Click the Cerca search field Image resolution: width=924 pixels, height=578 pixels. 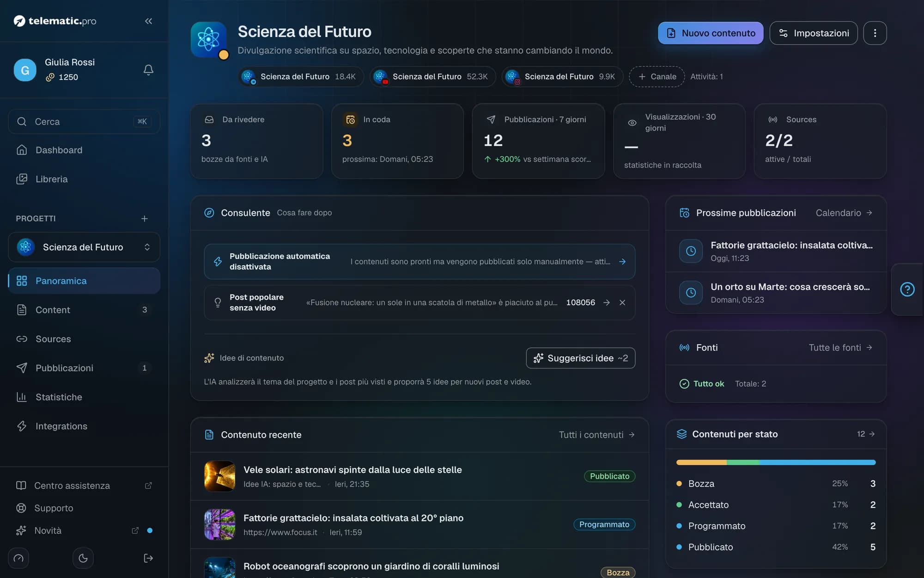(84, 122)
